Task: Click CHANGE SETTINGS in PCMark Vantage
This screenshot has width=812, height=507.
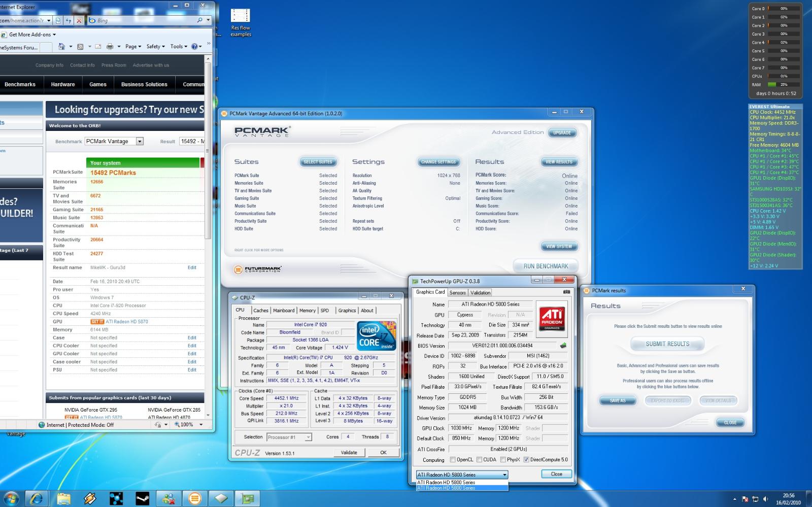Action: point(438,162)
